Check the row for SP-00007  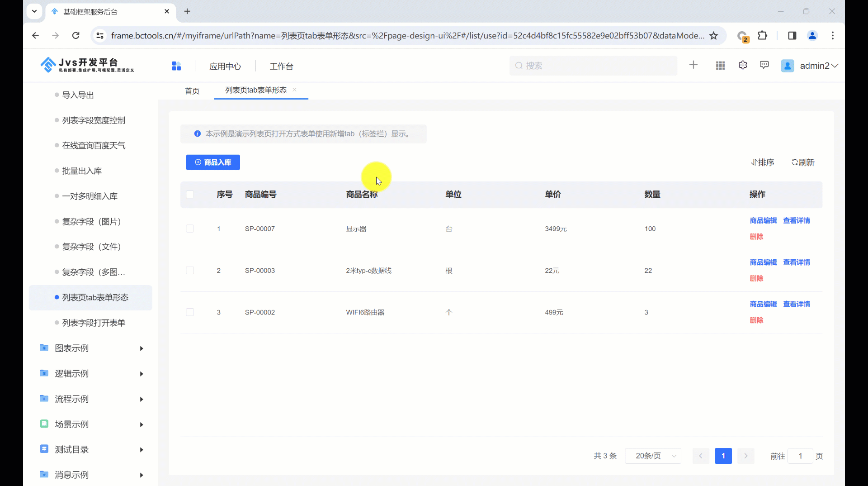(x=190, y=229)
